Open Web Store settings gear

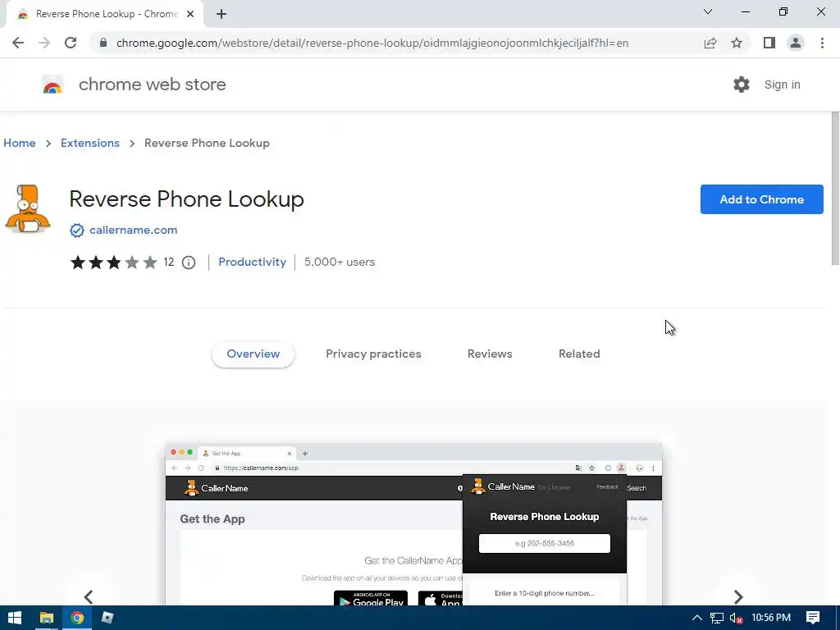click(x=742, y=84)
